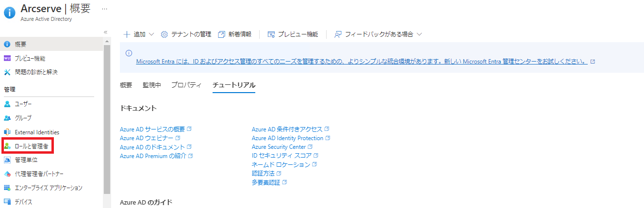Open 問題の診断と解決 wrench icon
This screenshot has height=208, width=644.
click(7, 72)
